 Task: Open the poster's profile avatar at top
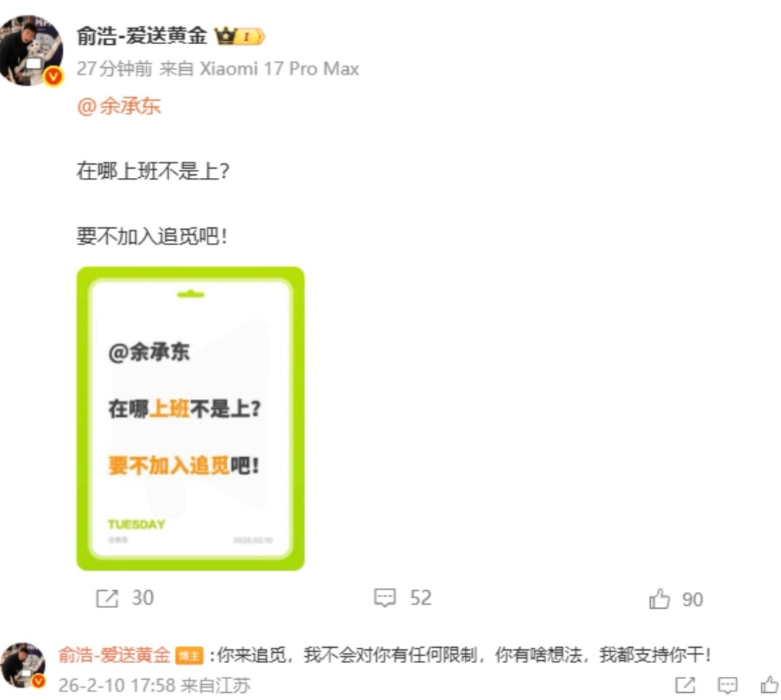31,51
